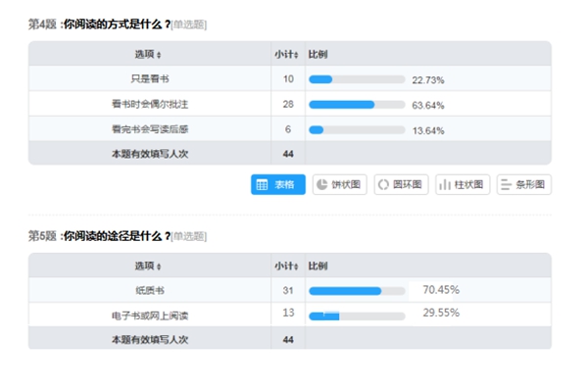Switch to 柱状图 column chart view
Screen dimensions: 588x388
[463, 184]
